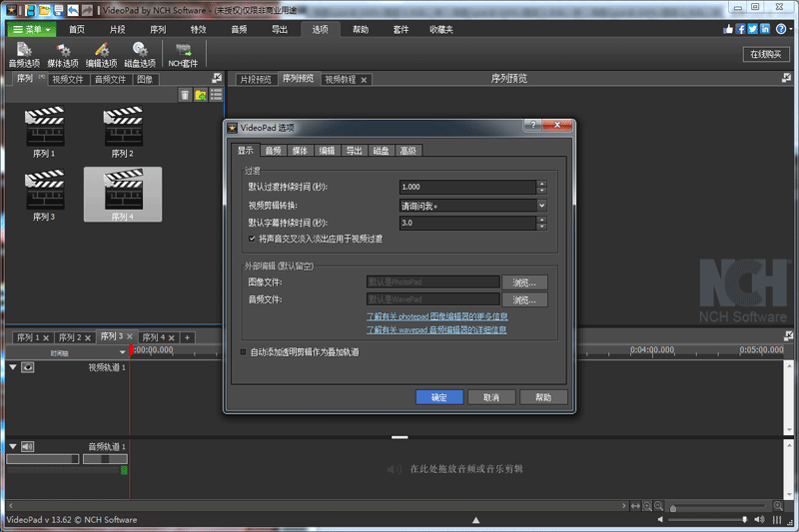Viewport: 799px width, 532px height.
Task: Open 编辑选项 editing options in ribbon
Action: click(x=102, y=55)
